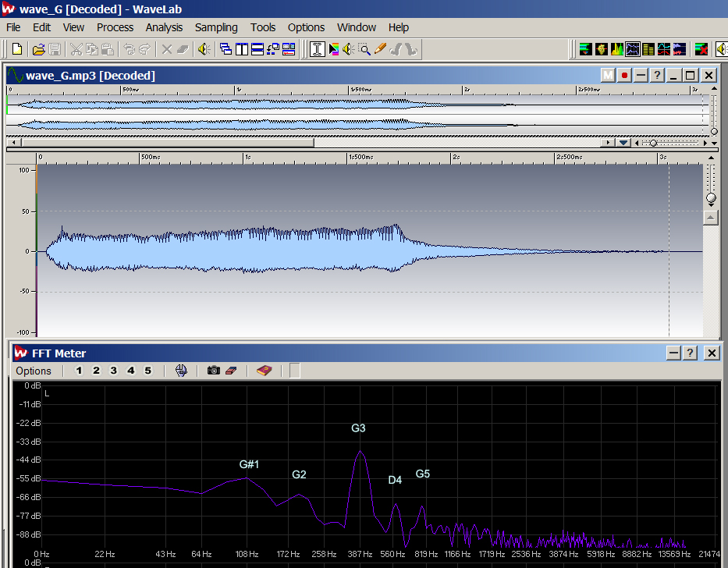Click the New document icon
Image resolution: width=728 pixels, height=568 pixels.
click(x=17, y=49)
